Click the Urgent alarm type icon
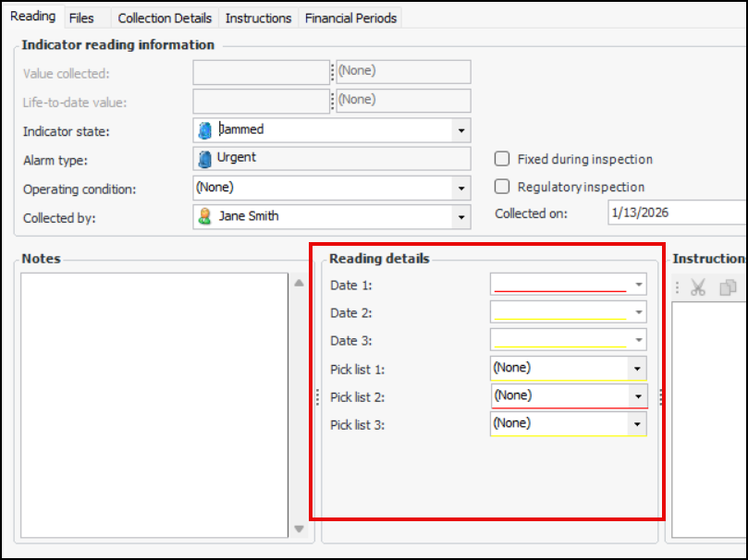The image size is (748, 560). (205, 159)
